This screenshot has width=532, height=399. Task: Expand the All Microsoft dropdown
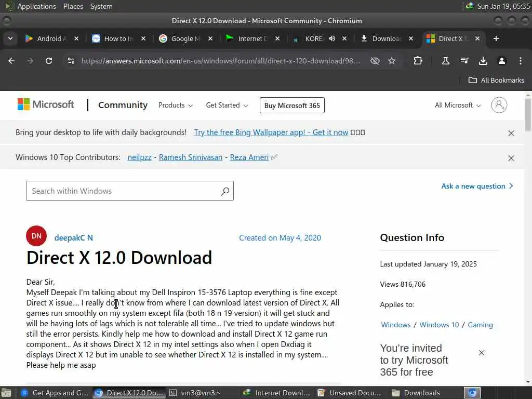tap(458, 105)
